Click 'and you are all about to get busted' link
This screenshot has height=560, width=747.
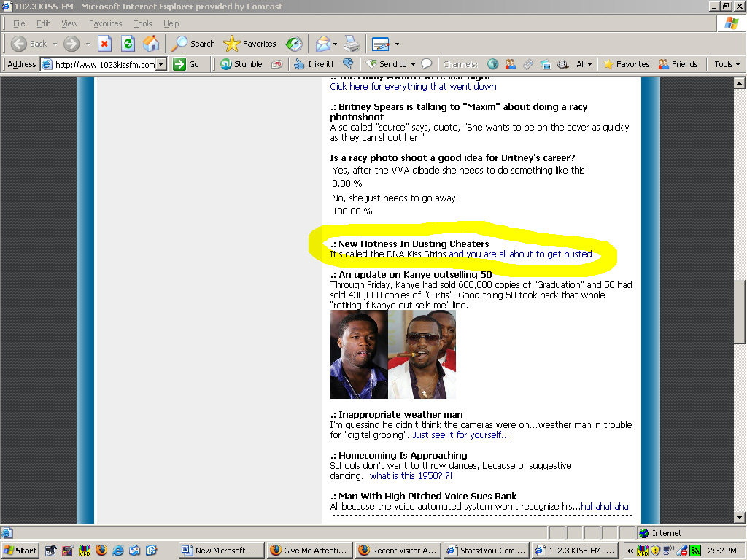[520, 254]
